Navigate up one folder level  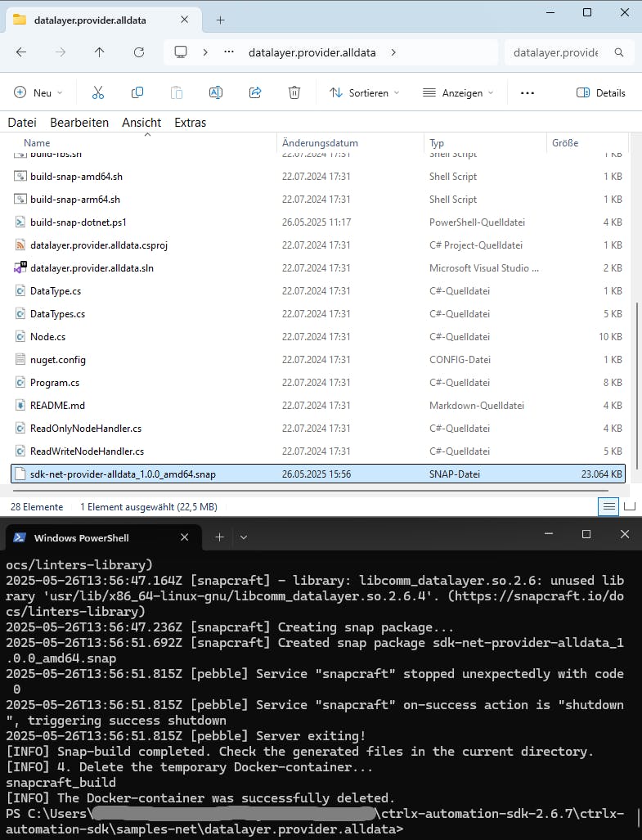click(100, 52)
